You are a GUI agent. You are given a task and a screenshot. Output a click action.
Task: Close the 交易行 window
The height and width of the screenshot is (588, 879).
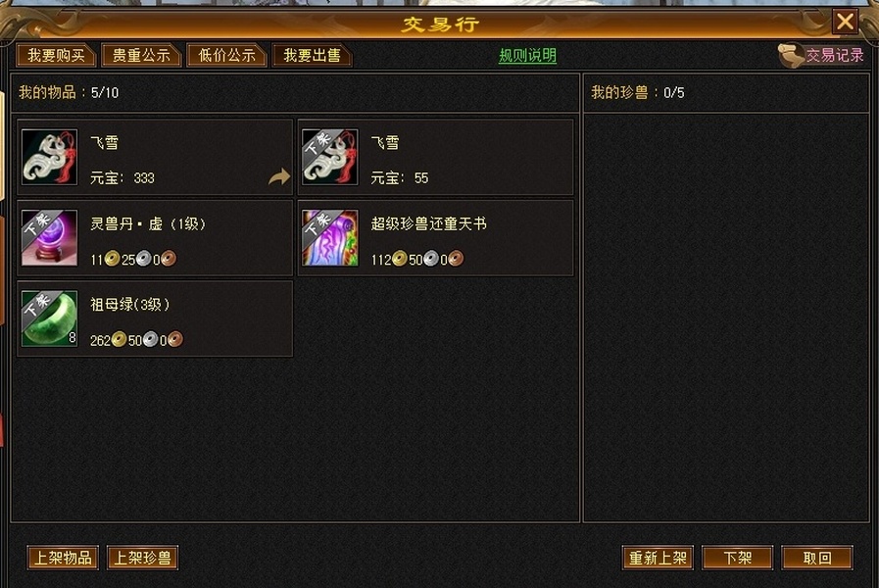click(x=845, y=22)
